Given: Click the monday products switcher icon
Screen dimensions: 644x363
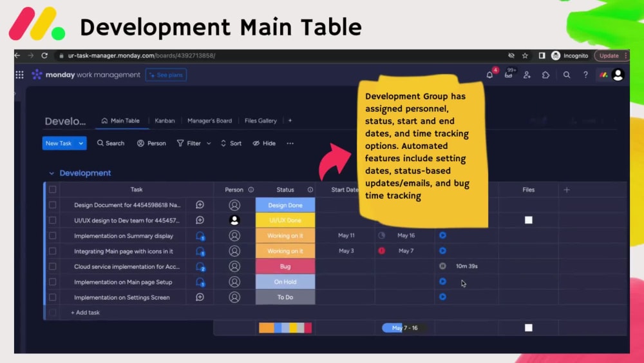Looking at the screenshot, I should (x=603, y=75).
